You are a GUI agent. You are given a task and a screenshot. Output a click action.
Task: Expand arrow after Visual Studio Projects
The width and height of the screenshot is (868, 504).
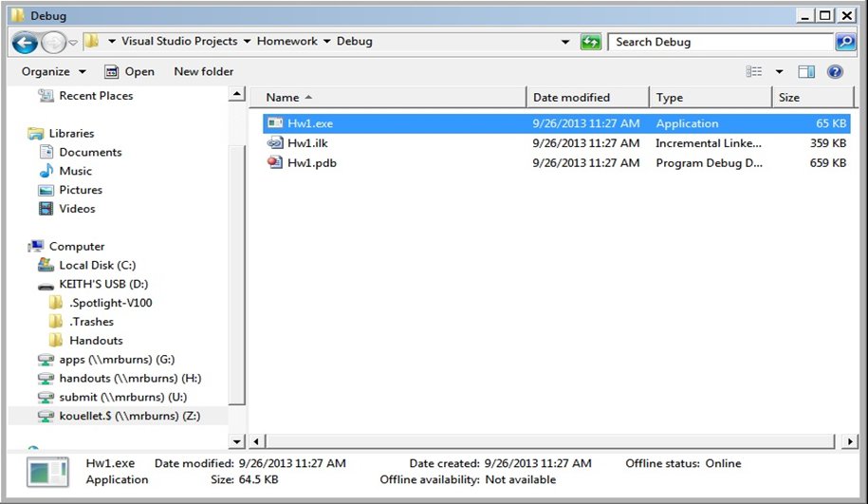(x=247, y=42)
